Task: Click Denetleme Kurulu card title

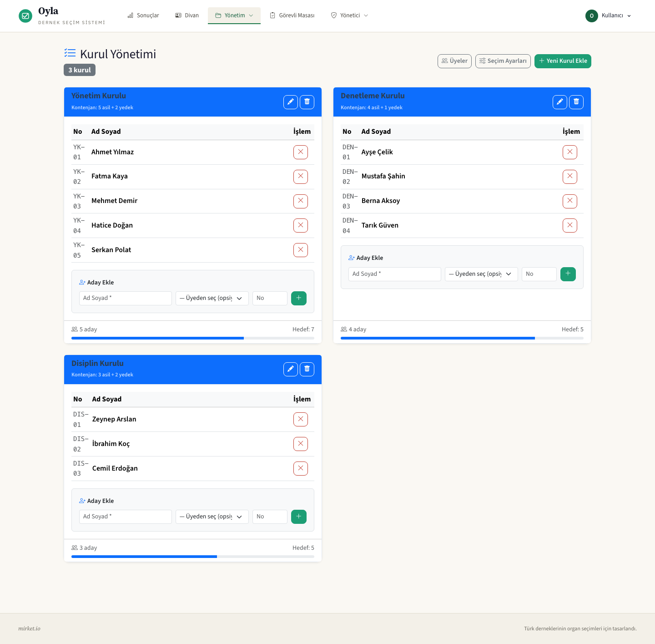Action: [x=373, y=96]
